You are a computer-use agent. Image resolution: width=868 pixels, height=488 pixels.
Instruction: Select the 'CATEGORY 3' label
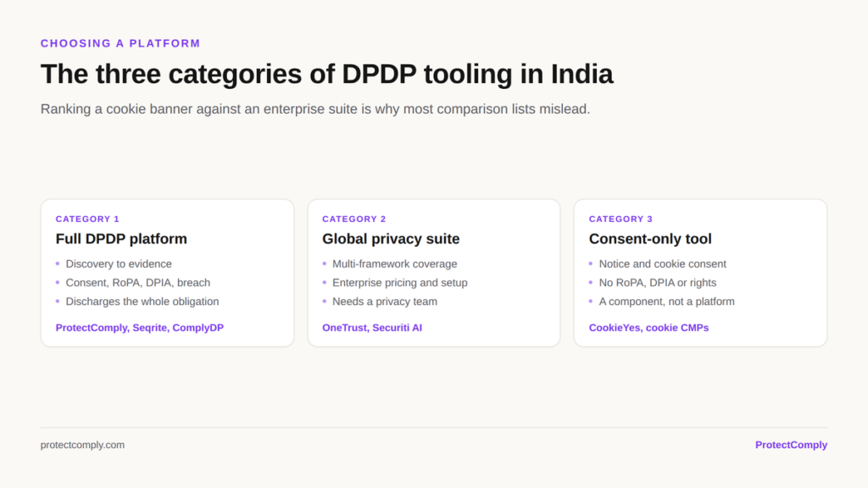click(620, 219)
